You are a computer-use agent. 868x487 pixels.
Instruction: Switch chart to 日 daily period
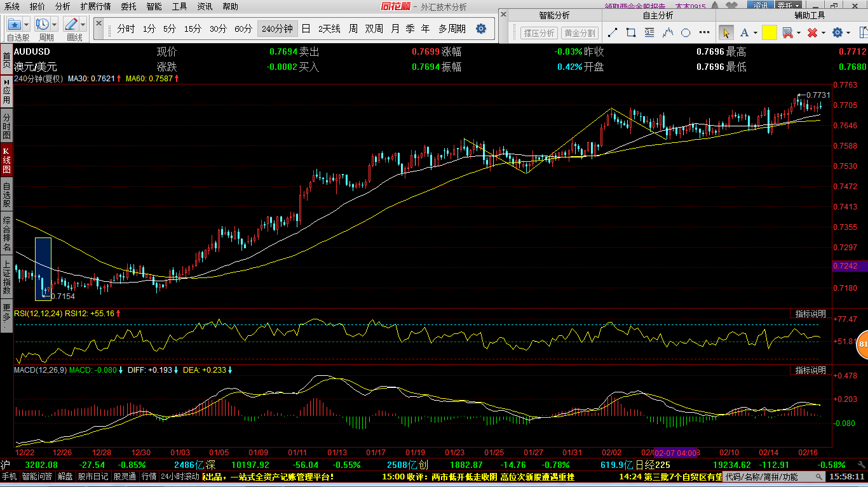306,29
